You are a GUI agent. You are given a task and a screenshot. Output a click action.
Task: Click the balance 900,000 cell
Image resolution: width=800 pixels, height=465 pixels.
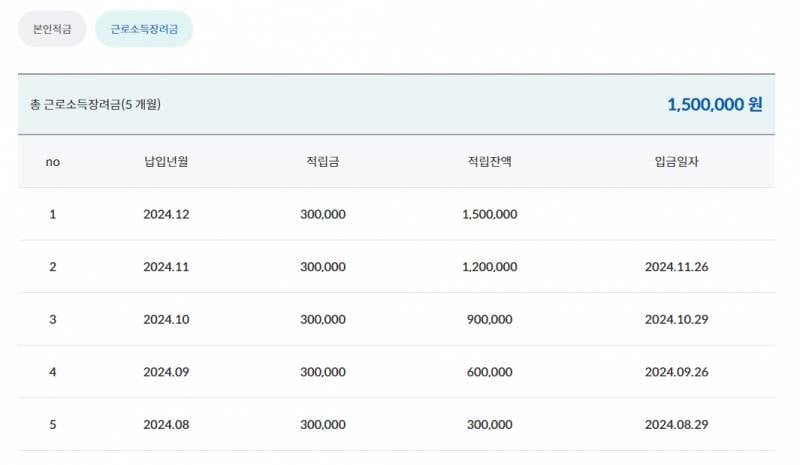coord(490,320)
